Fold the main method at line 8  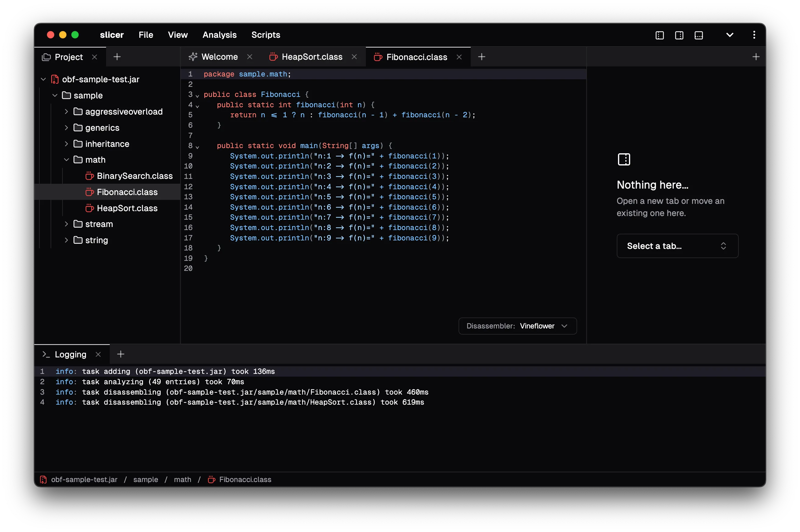[197, 147]
